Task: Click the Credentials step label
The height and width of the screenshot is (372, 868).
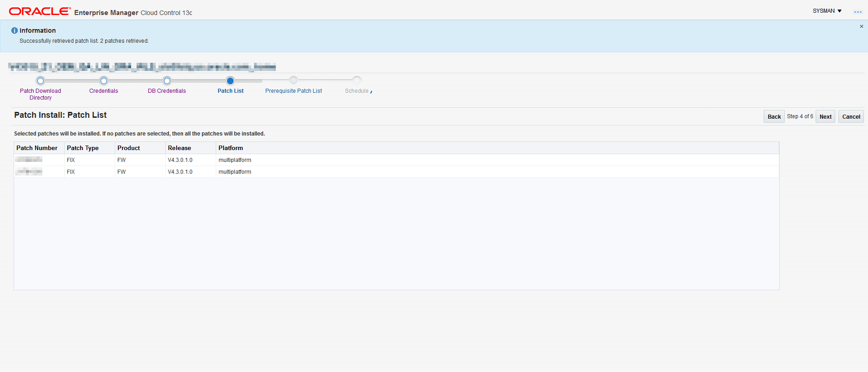Action: point(104,91)
